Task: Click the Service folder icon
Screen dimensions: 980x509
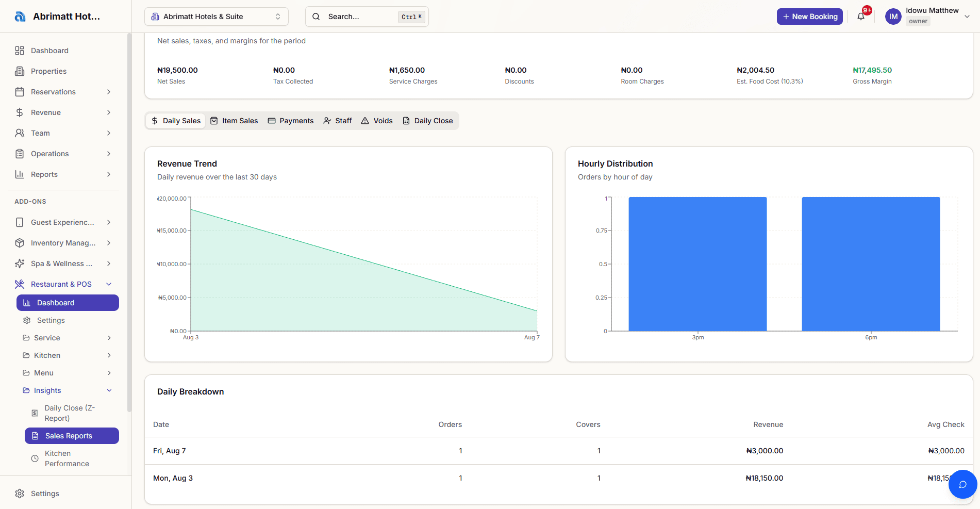Action: (26, 338)
